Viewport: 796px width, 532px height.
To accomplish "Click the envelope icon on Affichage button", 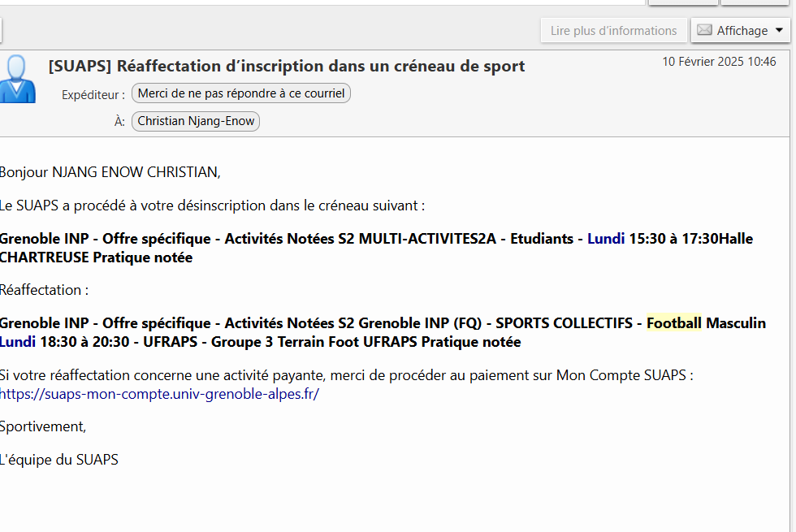I will pyautogui.click(x=704, y=30).
